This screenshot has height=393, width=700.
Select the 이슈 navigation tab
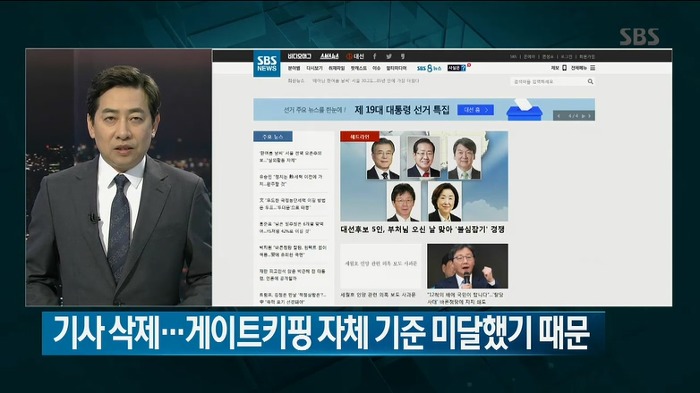pyautogui.click(x=376, y=68)
